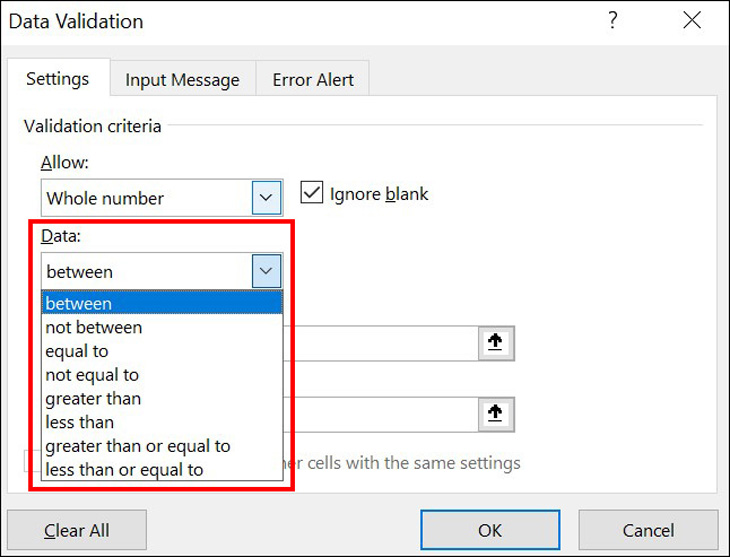Choose 'less than' option

tap(162, 422)
